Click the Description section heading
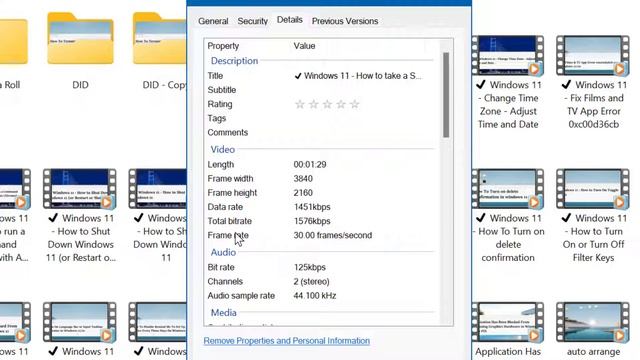 [234, 61]
